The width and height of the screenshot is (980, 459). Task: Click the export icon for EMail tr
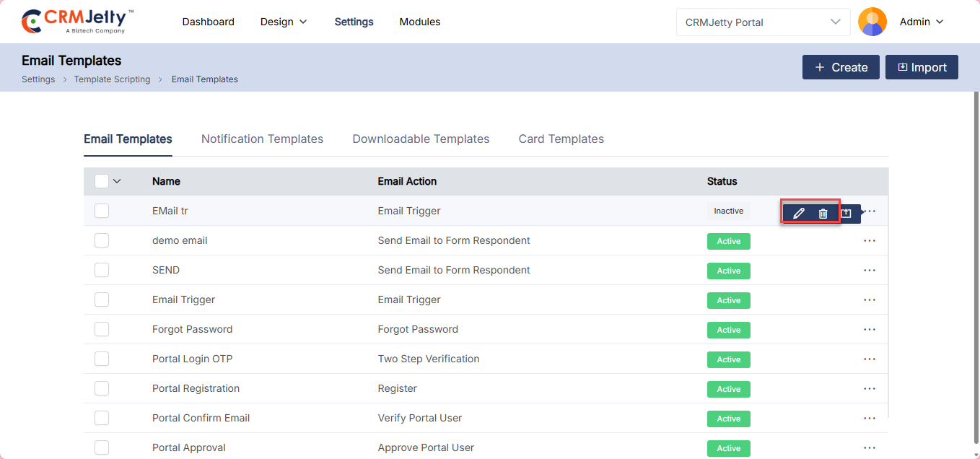(846, 213)
